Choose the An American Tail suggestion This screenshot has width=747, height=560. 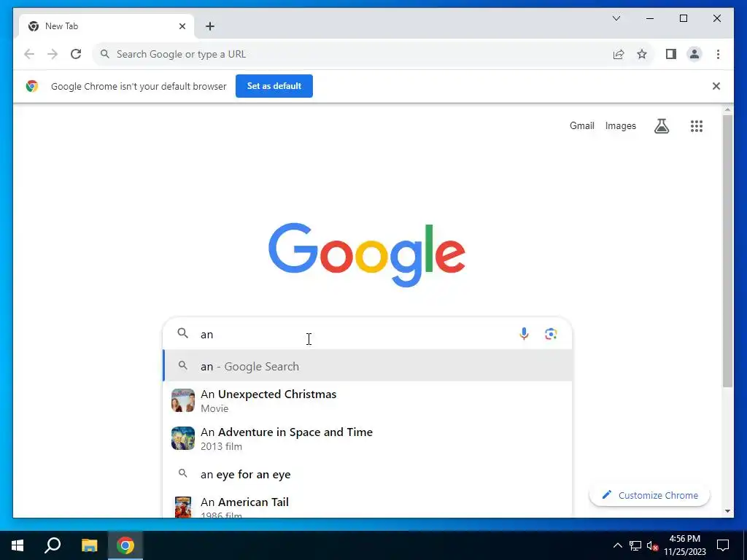coord(368,506)
